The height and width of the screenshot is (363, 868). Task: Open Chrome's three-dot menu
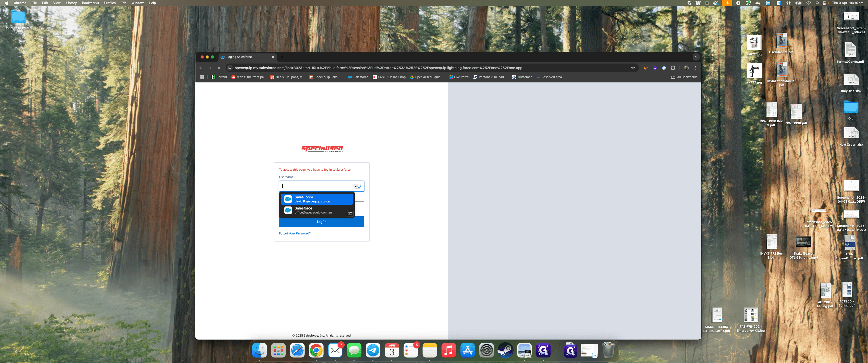[695, 68]
